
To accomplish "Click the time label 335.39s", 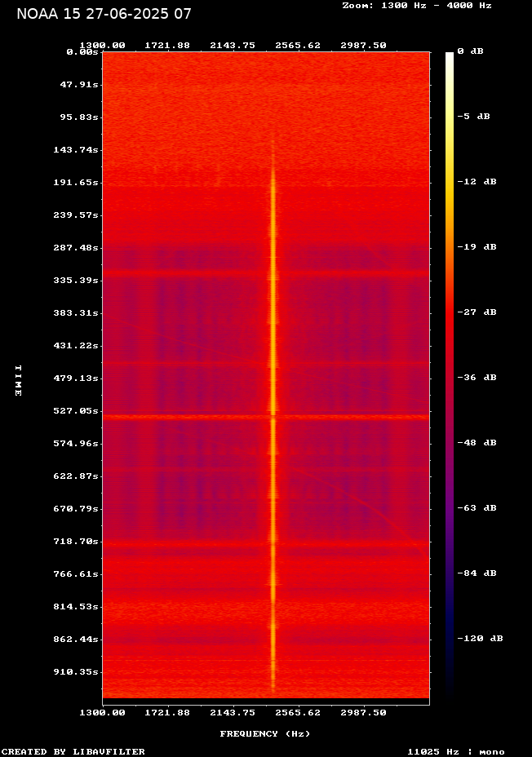I will [76, 281].
